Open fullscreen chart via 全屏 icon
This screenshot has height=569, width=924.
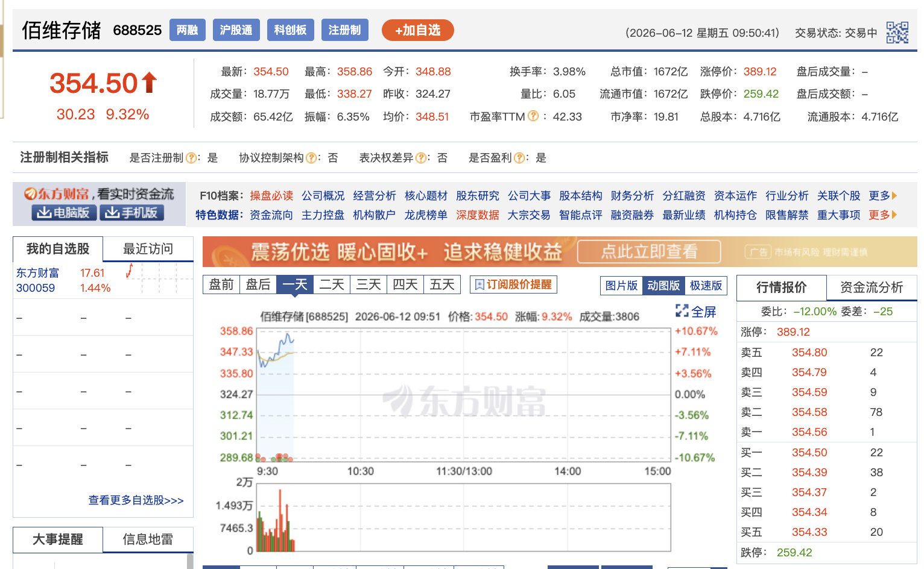695,312
